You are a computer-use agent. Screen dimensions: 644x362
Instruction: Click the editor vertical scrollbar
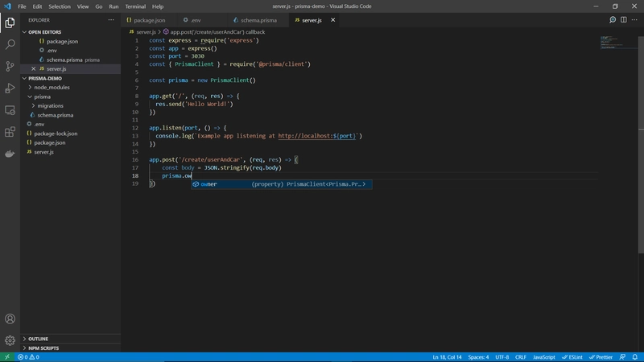click(x=641, y=144)
